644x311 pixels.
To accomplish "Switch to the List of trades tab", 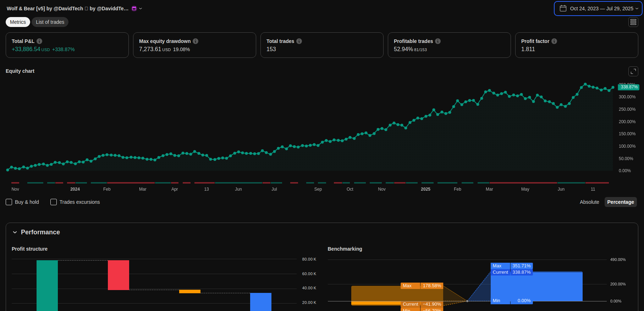I will tap(50, 22).
